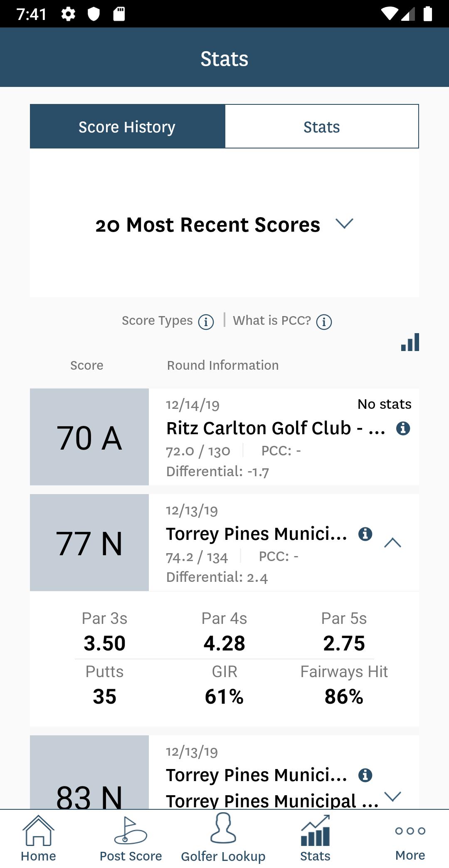Select the 70 A score tile
This screenshot has height=868, width=449.
tap(89, 437)
